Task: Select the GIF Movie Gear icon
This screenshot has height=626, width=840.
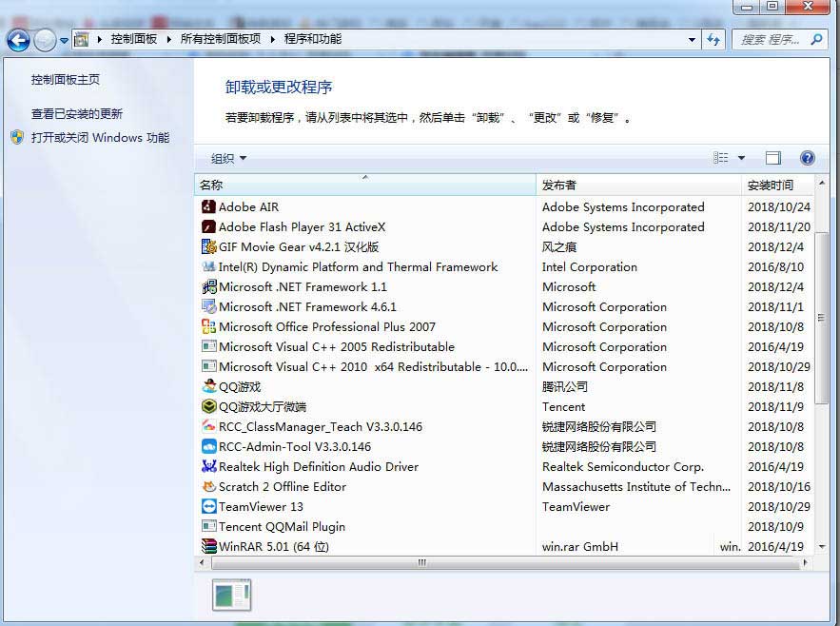Action: (208, 246)
